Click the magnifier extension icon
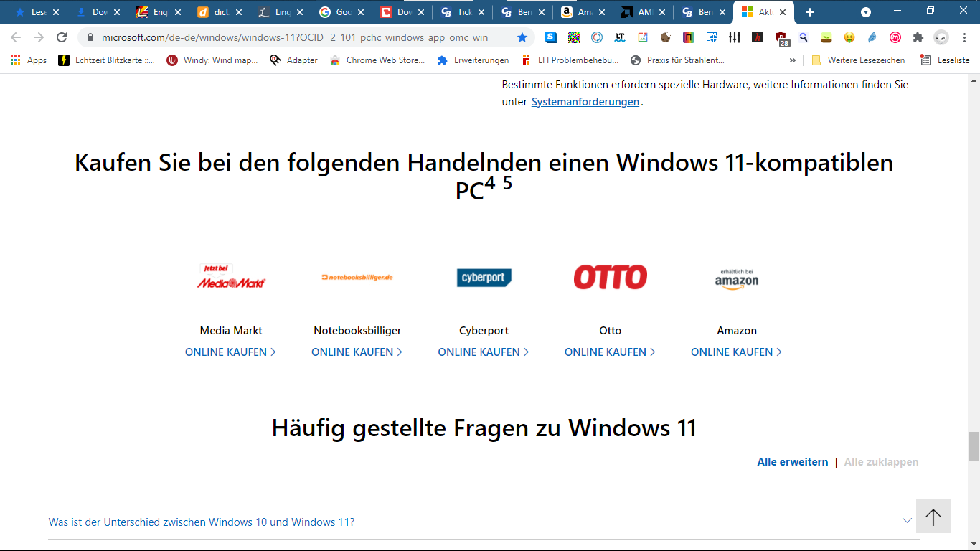 click(803, 37)
